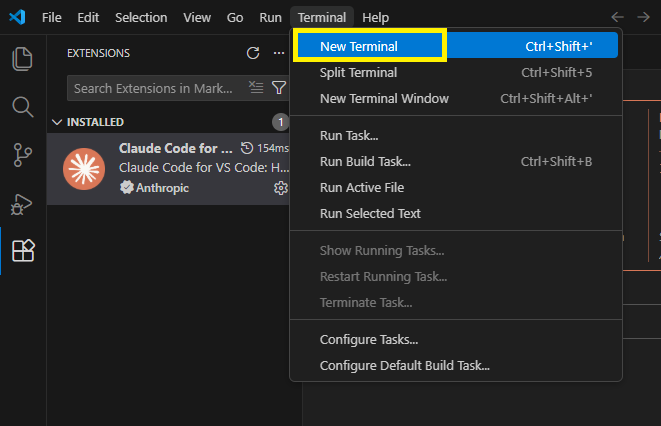661x426 pixels.
Task: Open Claude Code extension manage gear
Action: [281, 188]
